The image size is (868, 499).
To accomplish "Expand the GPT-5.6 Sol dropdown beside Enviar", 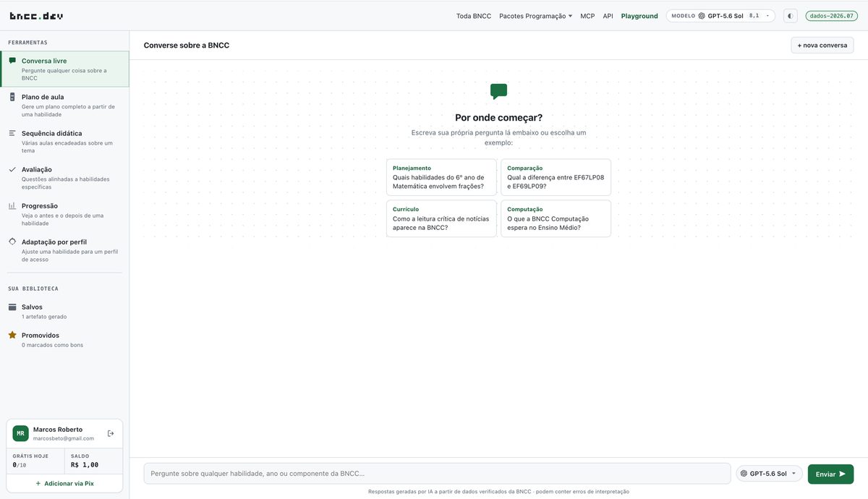I will 769,474.
